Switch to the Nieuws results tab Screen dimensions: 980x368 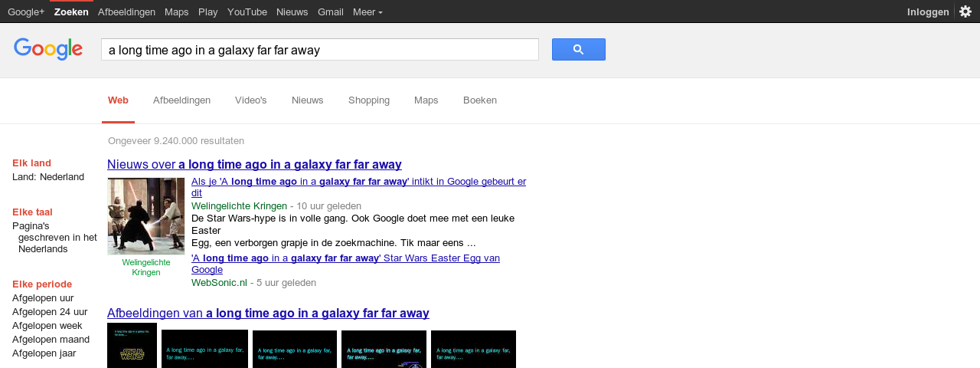(308, 100)
